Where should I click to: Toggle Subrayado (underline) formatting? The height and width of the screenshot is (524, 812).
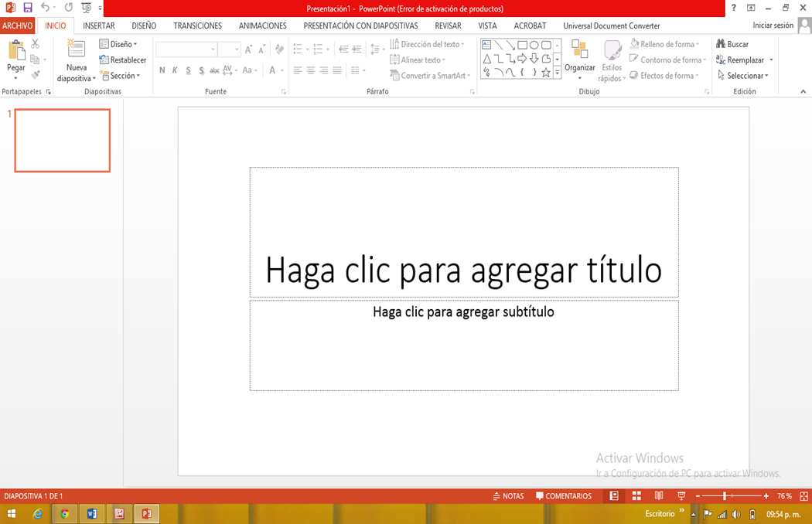pos(188,70)
